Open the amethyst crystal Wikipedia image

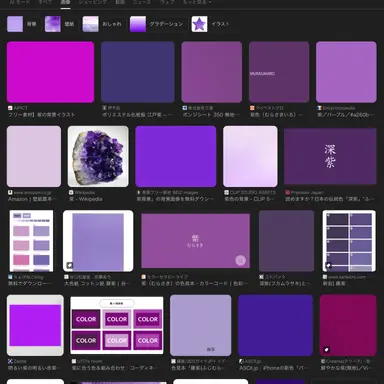click(98, 156)
